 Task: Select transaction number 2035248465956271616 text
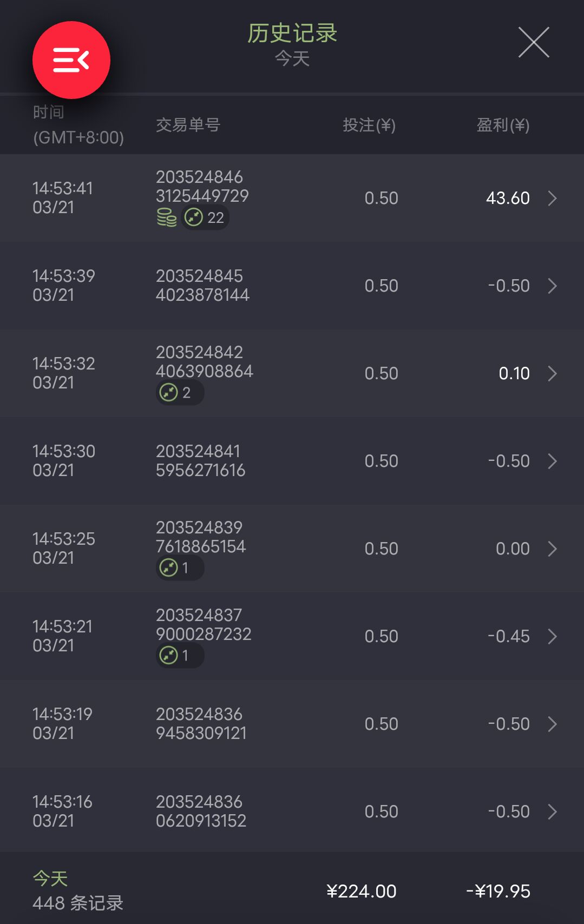[200, 461]
